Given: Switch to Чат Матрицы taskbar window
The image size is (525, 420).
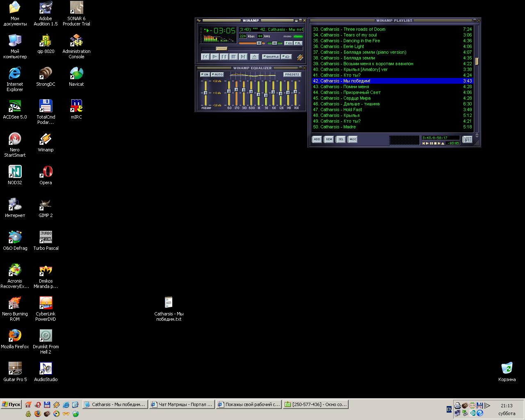Looking at the screenshot, I should (x=182, y=404).
